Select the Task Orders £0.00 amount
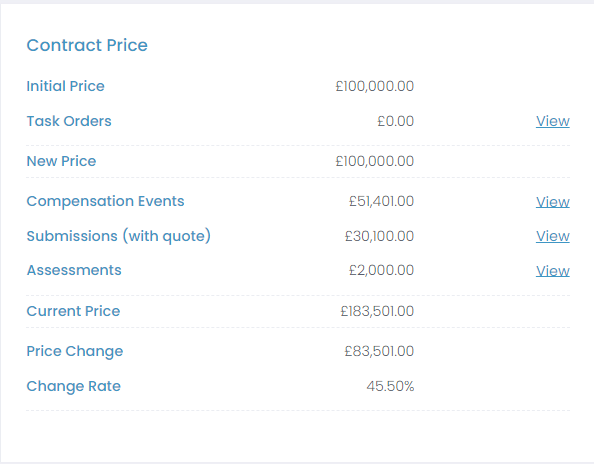Viewport: 594px width, 464px height. pyautogui.click(x=395, y=121)
